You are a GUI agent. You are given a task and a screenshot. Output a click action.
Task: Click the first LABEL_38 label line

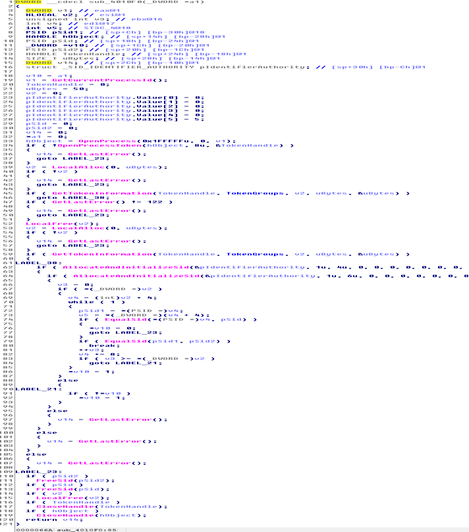pyautogui.click(x=39, y=263)
